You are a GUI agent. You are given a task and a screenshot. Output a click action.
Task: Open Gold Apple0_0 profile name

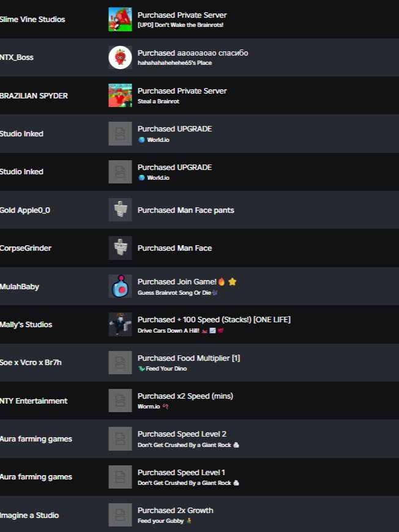coord(25,210)
